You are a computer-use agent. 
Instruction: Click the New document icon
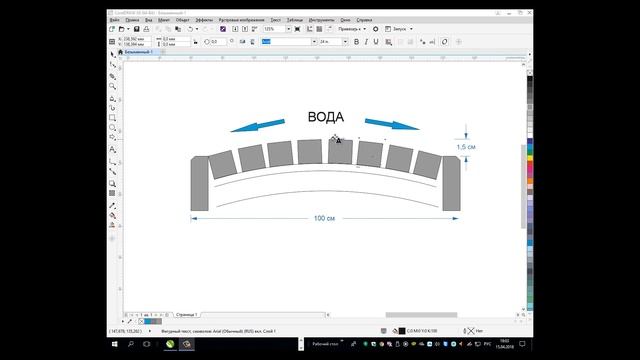click(x=112, y=29)
